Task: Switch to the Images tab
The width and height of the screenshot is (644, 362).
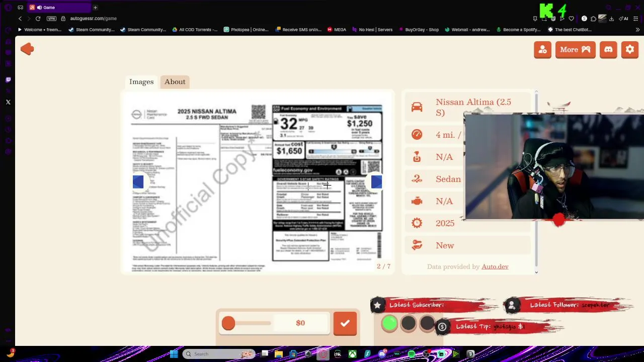Action: click(x=141, y=81)
